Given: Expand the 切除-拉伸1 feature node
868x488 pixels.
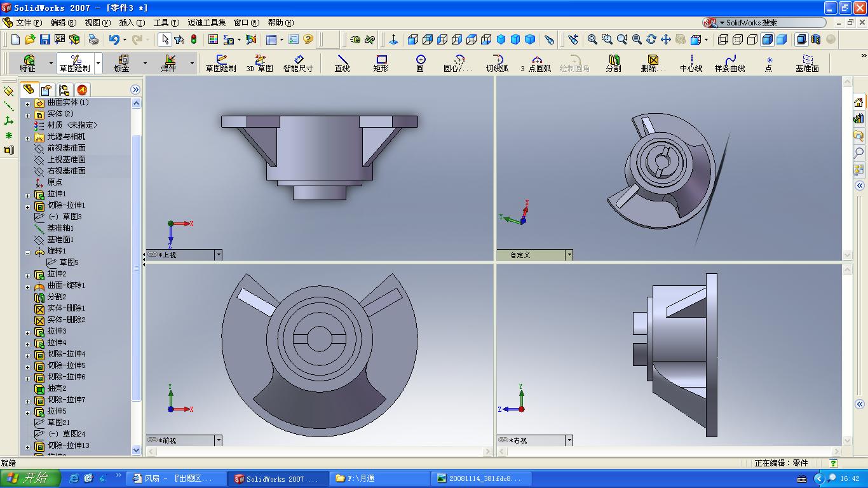Looking at the screenshot, I should click(x=27, y=206).
